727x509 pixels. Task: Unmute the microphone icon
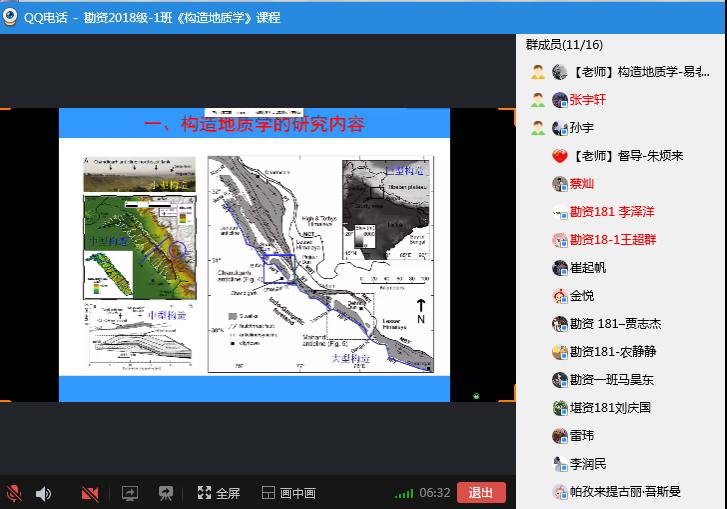[14, 493]
